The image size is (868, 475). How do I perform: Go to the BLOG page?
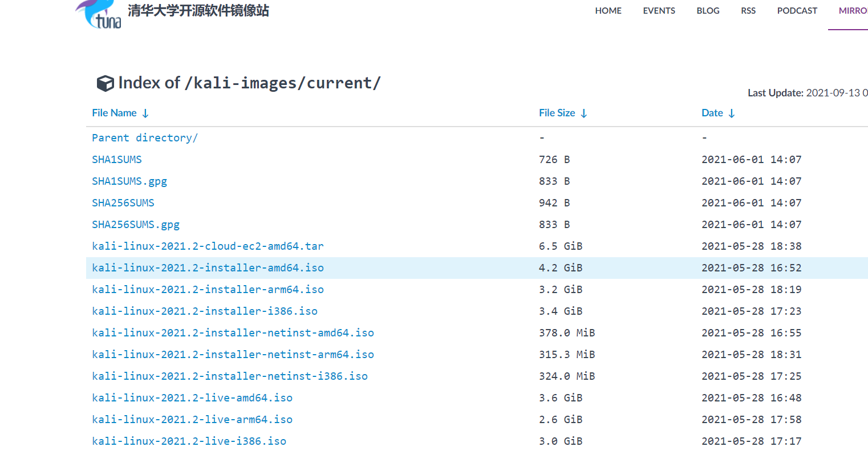(708, 11)
